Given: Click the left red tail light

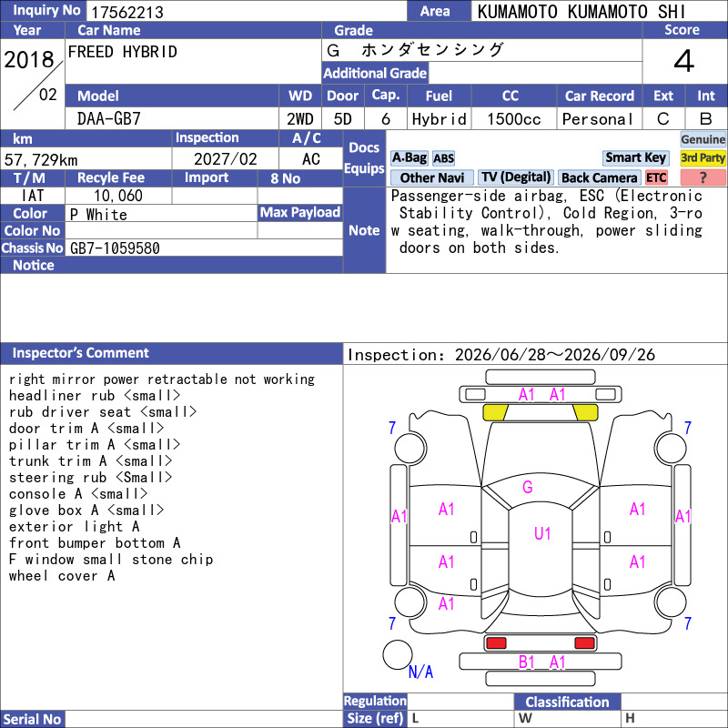Looking at the screenshot, I should [x=496, y=643].
